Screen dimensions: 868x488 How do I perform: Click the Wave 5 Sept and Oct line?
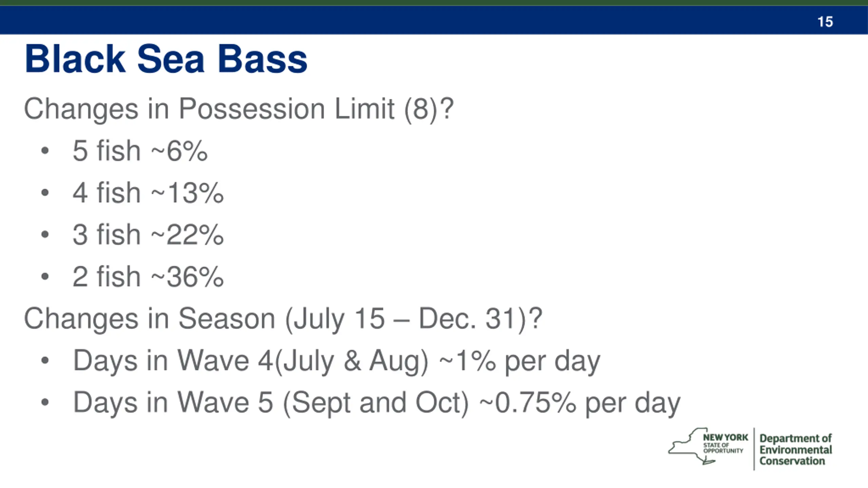[377, 403]
